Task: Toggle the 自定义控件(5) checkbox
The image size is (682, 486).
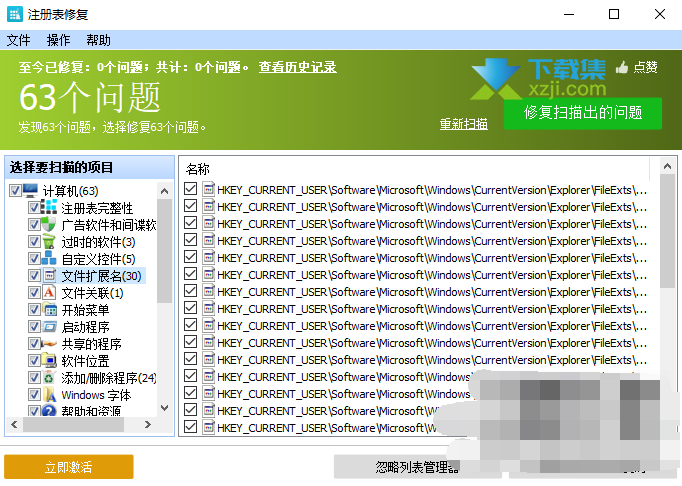Action: point(34,258)
